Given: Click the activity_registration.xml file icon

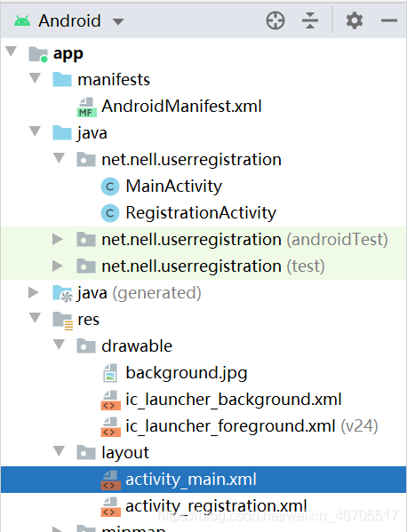Looking at the screenshot, I should tap(111, 506).
